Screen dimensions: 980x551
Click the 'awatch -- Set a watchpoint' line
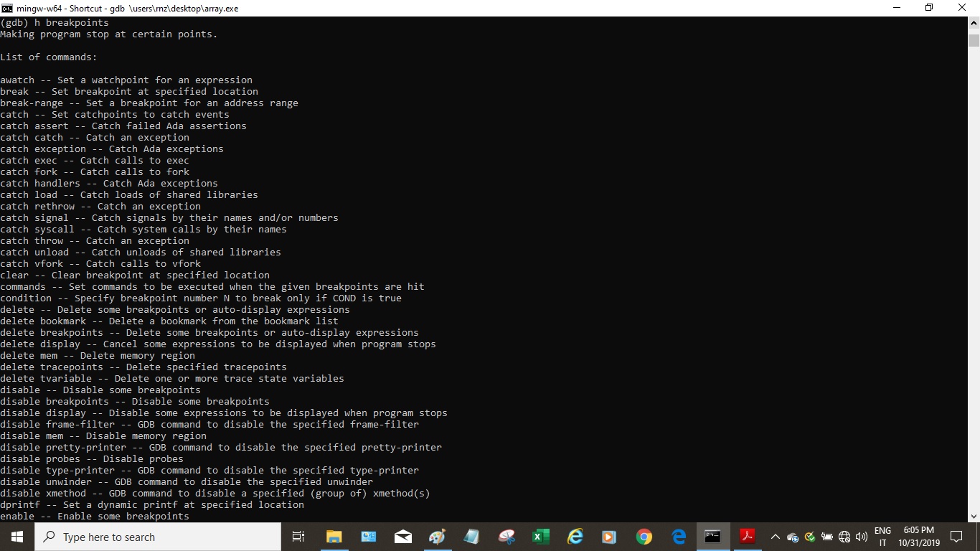(x=126, y=80)
